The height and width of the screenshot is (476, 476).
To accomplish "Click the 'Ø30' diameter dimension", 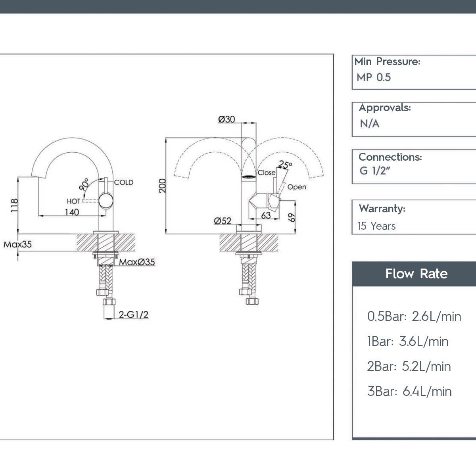I will click(226, 119).
